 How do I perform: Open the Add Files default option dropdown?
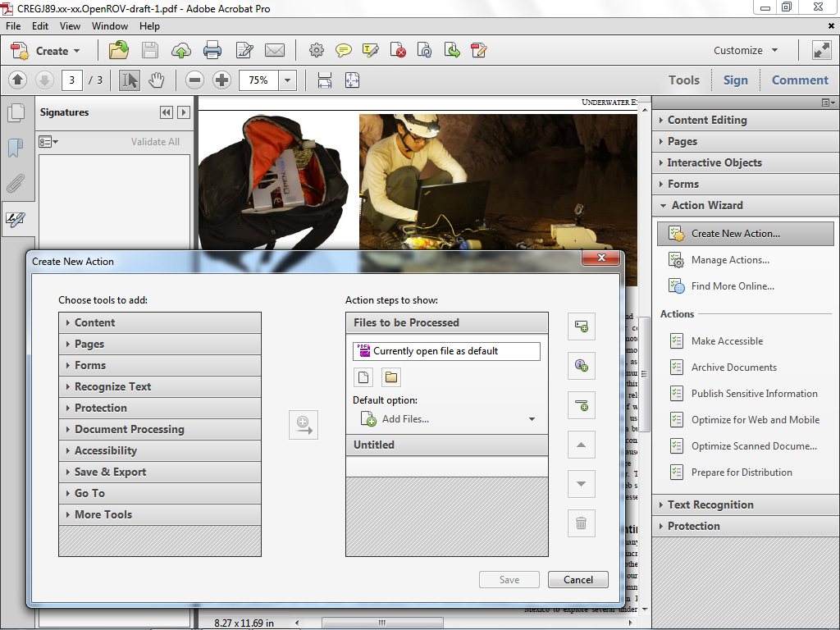(x=447, y=419)
